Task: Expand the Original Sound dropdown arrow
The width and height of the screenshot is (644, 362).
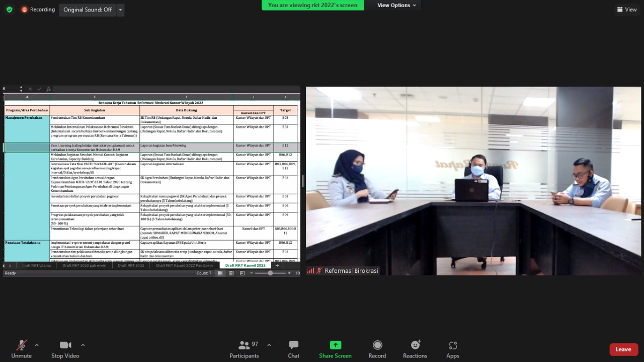Action: [x=120, y=10]
